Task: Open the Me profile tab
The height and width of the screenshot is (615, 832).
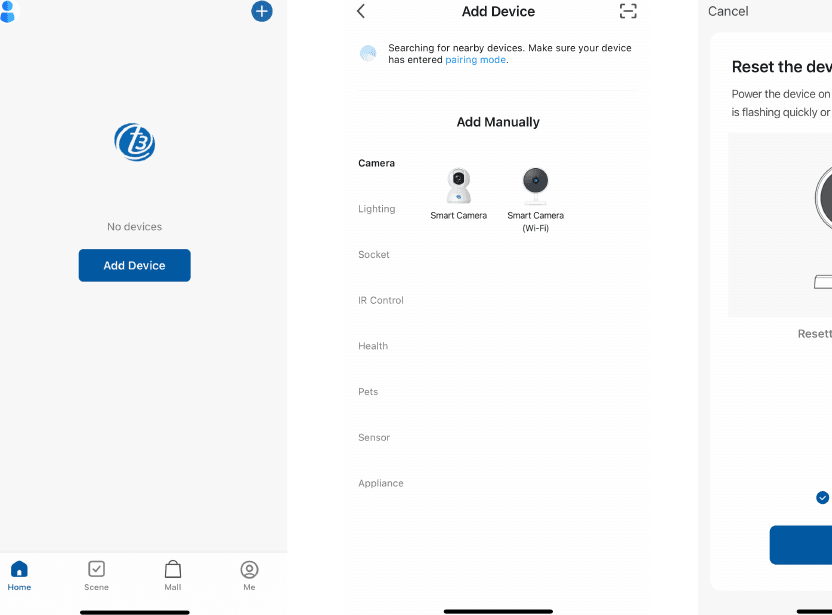Action: point(249,576)
